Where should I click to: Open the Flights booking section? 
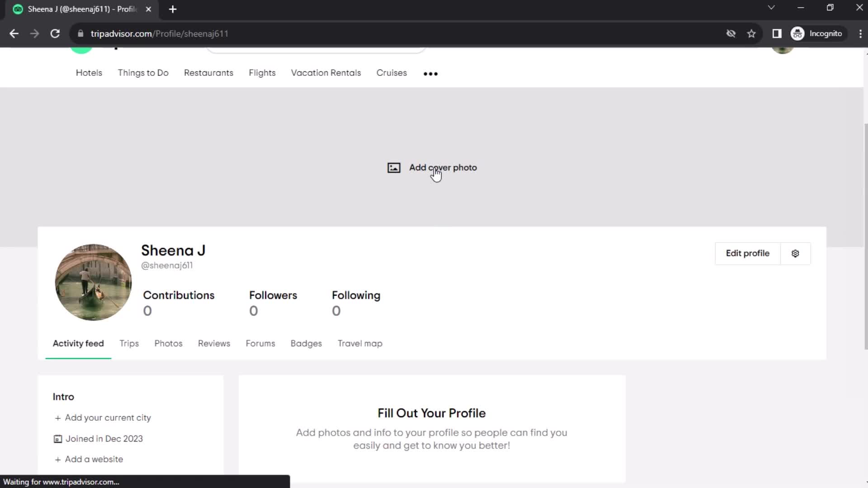[x=262, y=73]
